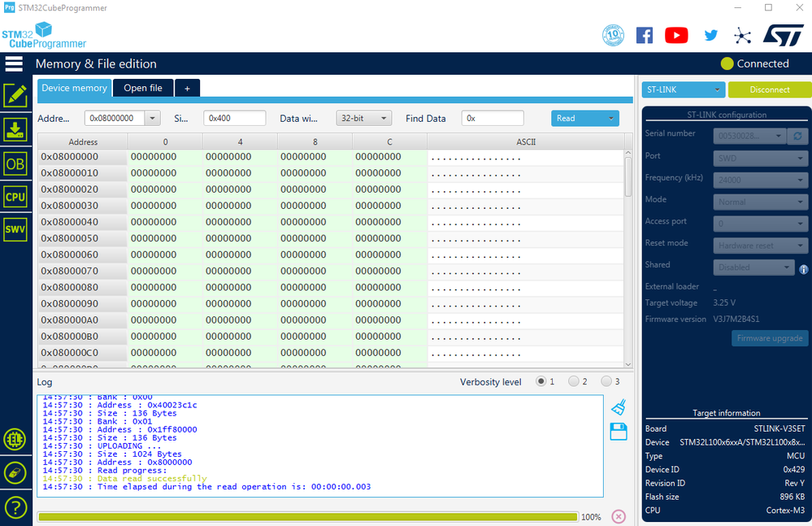Screen dimensions: 812x526
Task: Open the ST Twitter icon
Action: tap(710, 35)
